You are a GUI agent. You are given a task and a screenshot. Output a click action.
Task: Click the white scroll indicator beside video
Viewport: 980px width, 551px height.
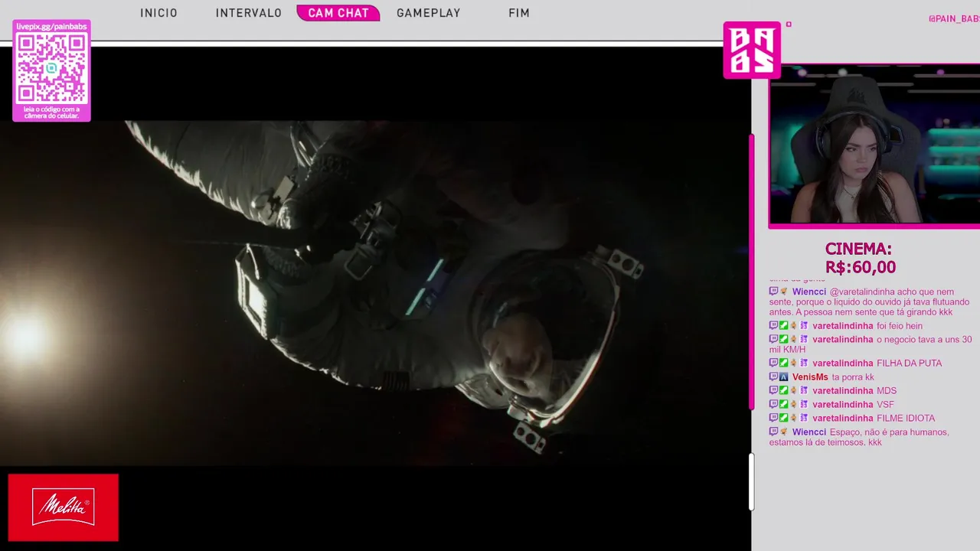pyautogui.click(x=752, y=481)
